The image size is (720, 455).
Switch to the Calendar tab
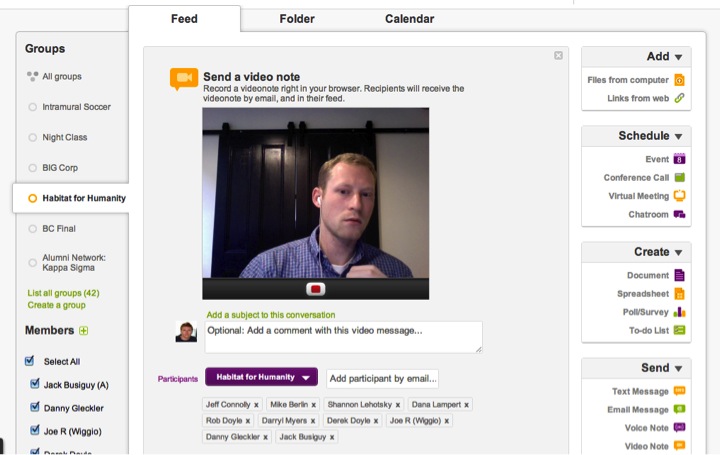coord(409,19)
